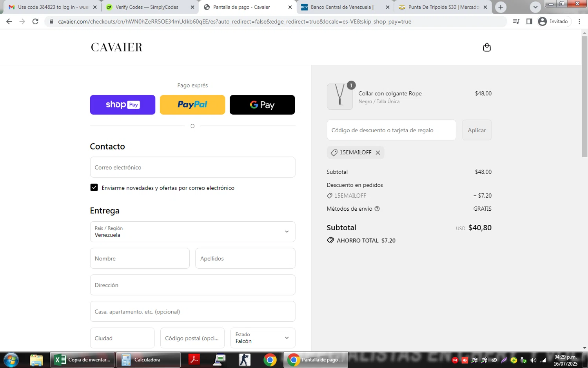Open the network signal tray icon

click(x=543, y=360)
